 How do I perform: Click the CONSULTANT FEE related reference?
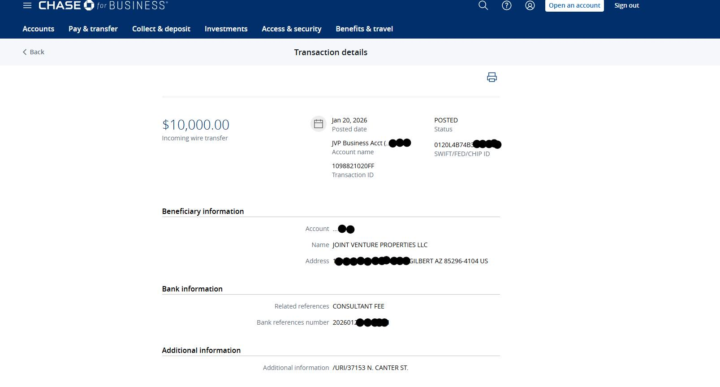[x=358, y=306]
